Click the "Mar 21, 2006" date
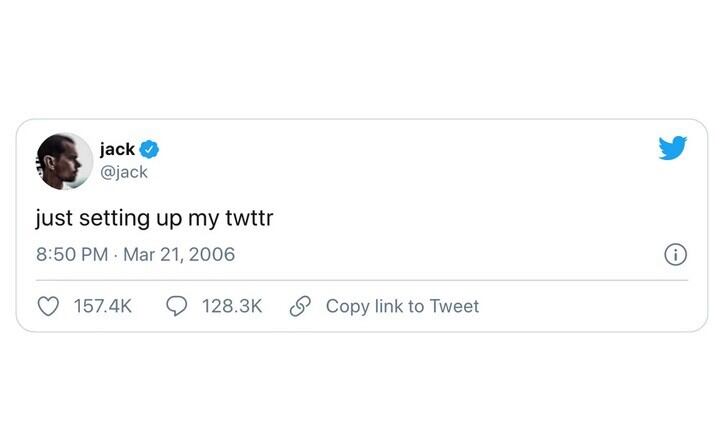This screenshot has height=436, width=722. tap(179, 254)
